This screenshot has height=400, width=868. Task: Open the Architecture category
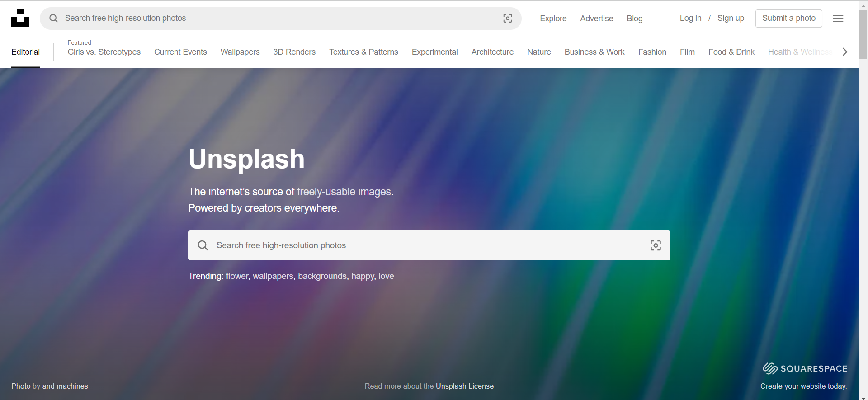pos(492,52)
